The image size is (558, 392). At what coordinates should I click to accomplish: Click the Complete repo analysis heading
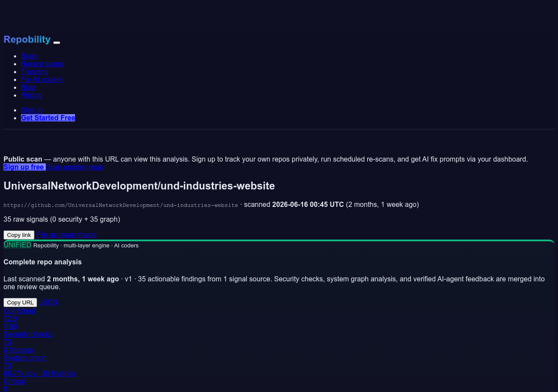coord(43,262)
